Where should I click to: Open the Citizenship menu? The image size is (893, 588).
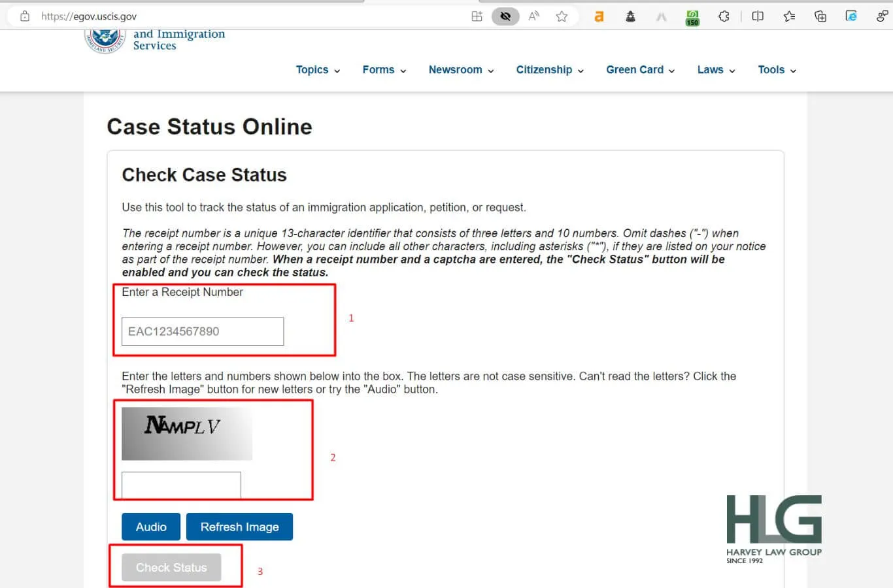[550, 70]
